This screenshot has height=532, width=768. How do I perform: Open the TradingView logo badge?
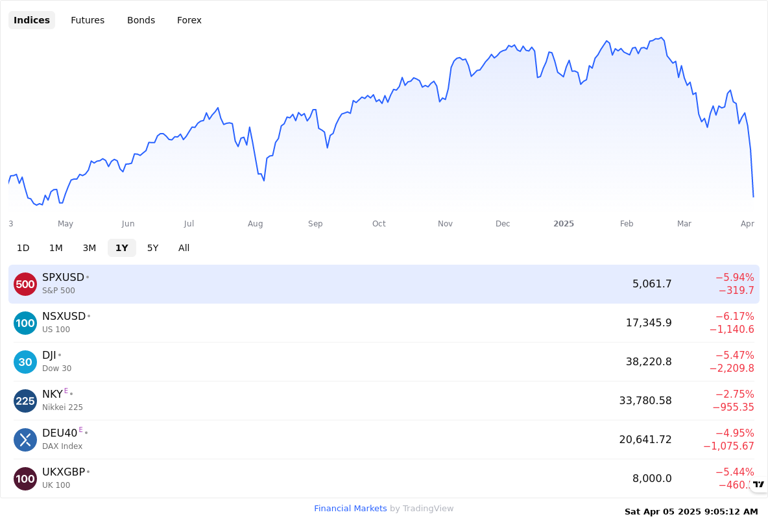click(x=759, y=484)
